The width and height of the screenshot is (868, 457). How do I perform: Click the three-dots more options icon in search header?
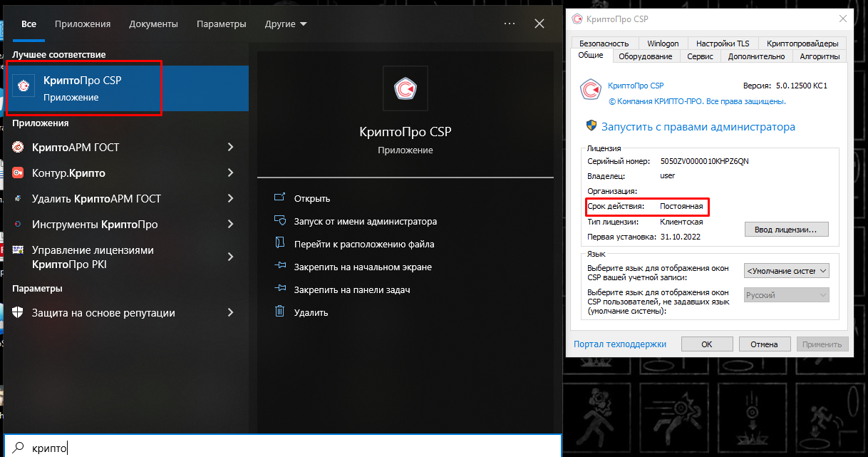coord(509,24)
